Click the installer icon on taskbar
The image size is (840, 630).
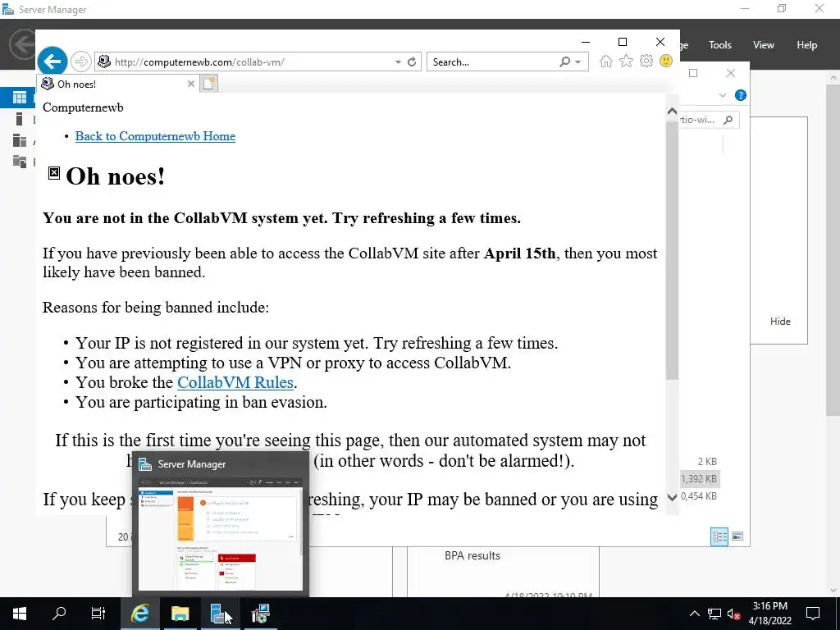[260, 614]
